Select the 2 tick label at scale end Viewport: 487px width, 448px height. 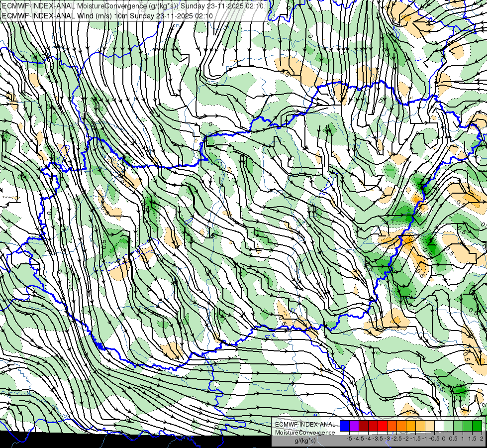pyautogui.click(x=482, y=439)
